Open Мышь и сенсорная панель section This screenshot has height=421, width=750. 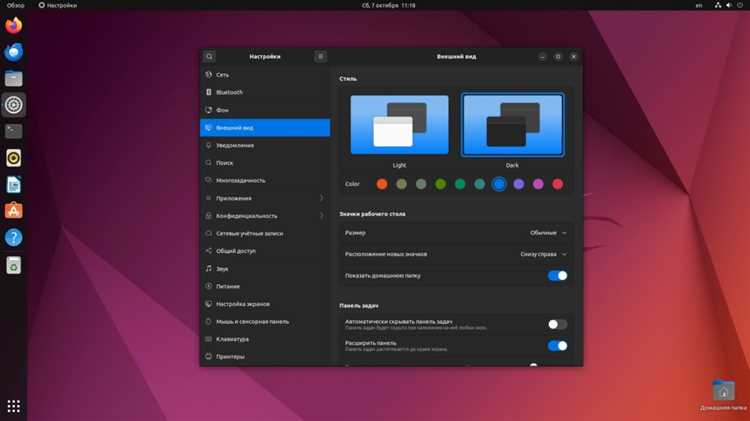coord(265,322)
